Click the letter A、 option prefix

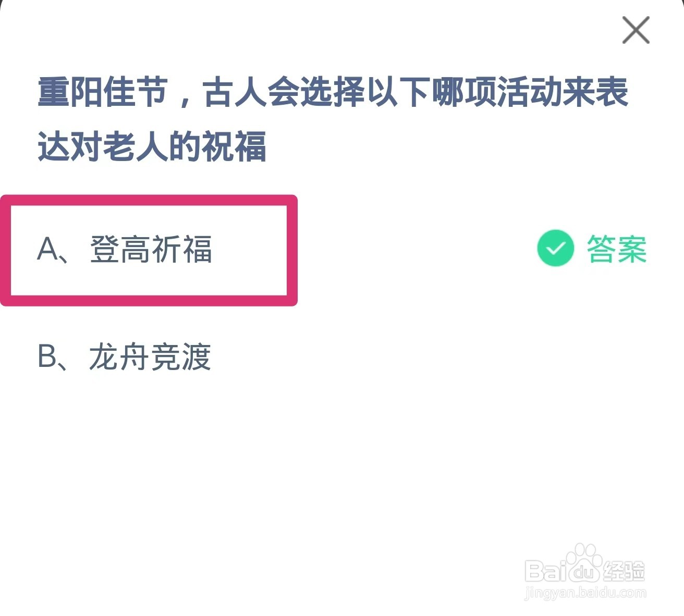53,249
